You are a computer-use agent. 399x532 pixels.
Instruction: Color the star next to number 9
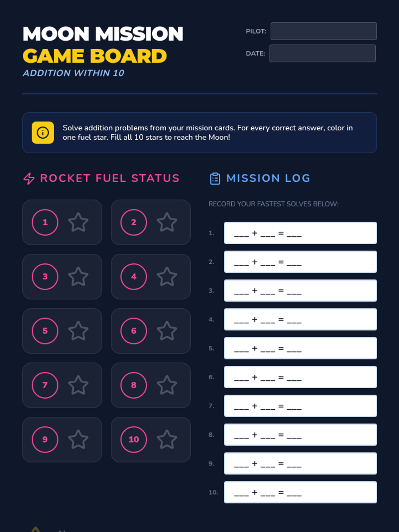pyautogui.click(x=78, y=439)
